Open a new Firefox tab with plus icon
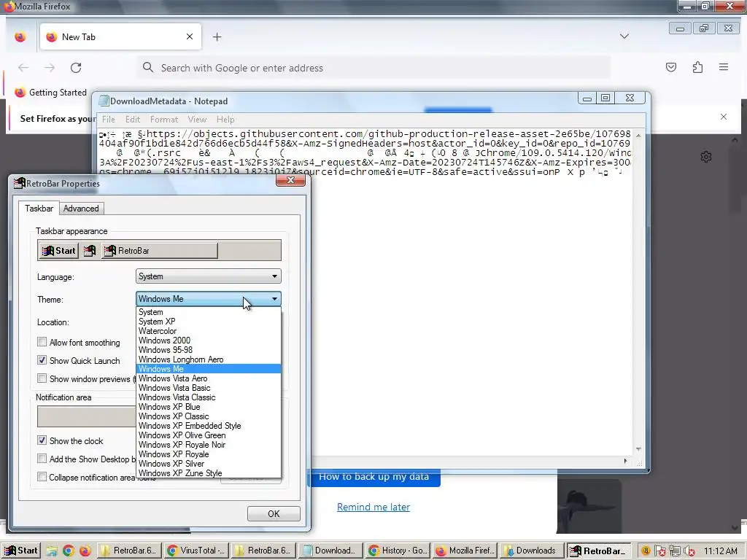Image resolution: width=747 pixels, height=560 pixels. pos(217,36)
